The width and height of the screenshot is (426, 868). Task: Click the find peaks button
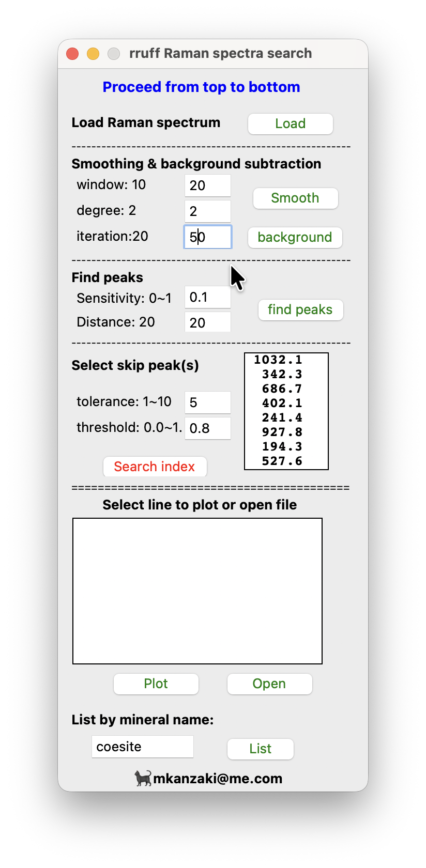pyautogui.click(x=300, y=310)
